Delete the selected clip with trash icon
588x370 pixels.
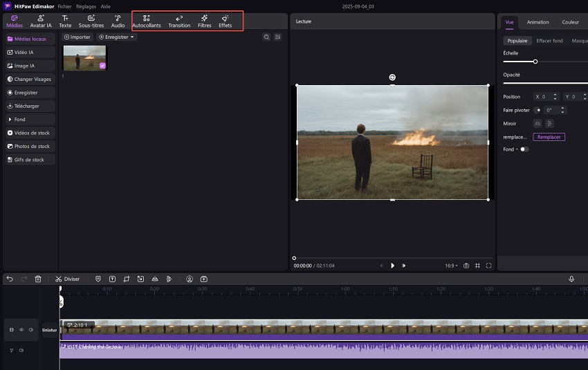pyautogui.click(x=38, y=279)
